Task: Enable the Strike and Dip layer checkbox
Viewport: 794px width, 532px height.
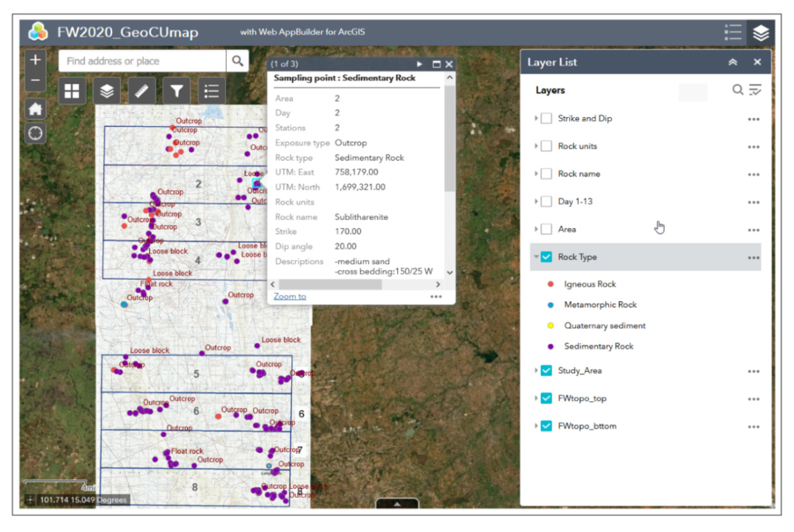Action: click(x=546, y=119)
